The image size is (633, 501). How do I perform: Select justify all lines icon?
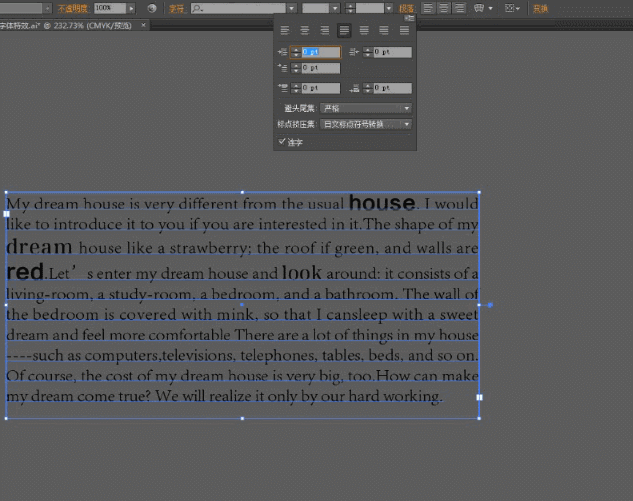404,30
